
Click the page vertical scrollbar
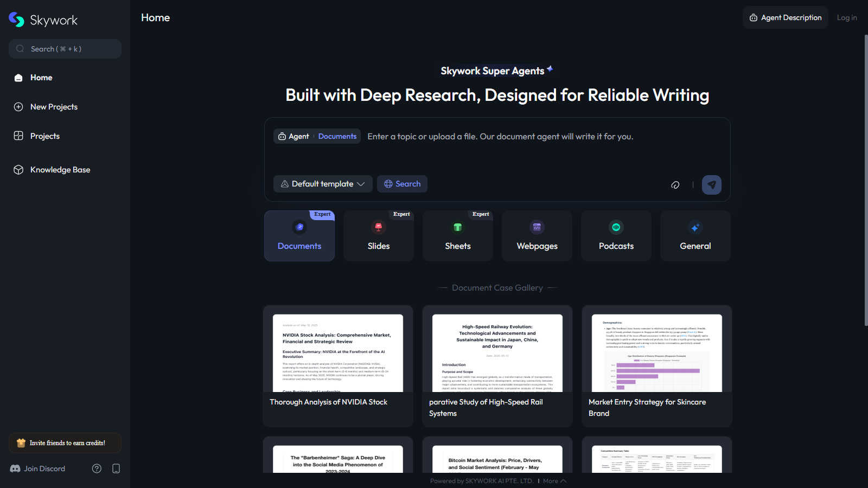[x=866, y=179]
